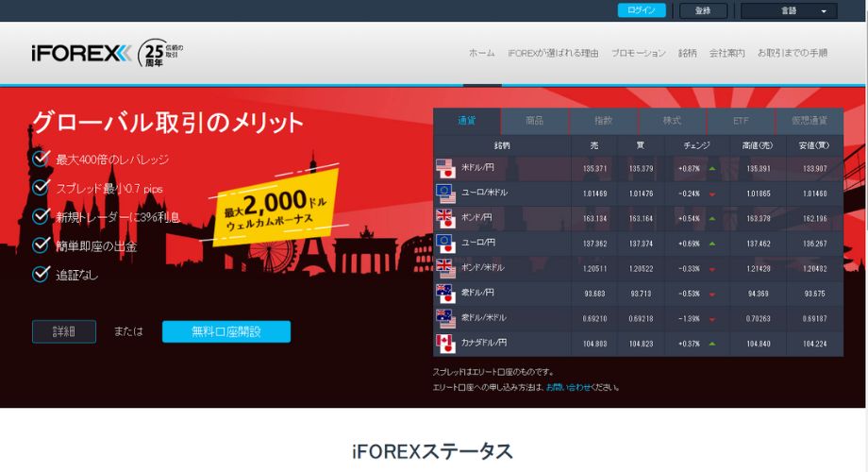The image size is (868, 472).
Task: Open iFOREXが選ばれる理由 menu item
Action: 553,53
